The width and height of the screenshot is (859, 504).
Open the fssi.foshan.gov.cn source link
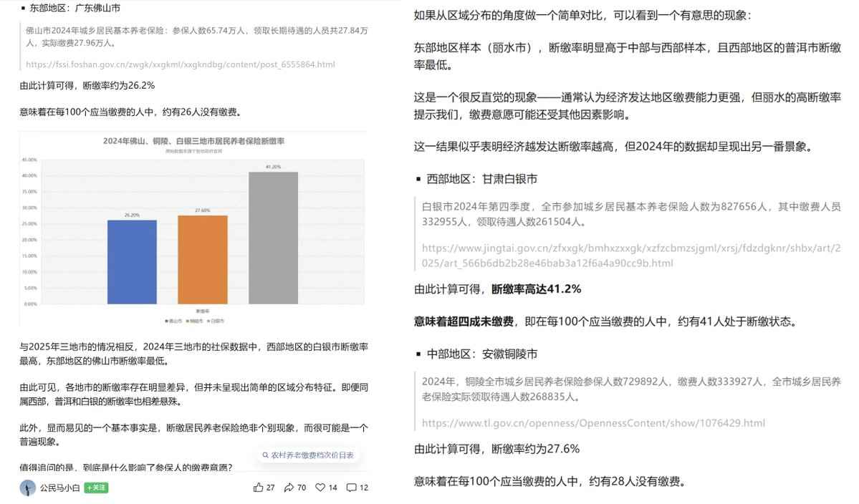point(180,64)
